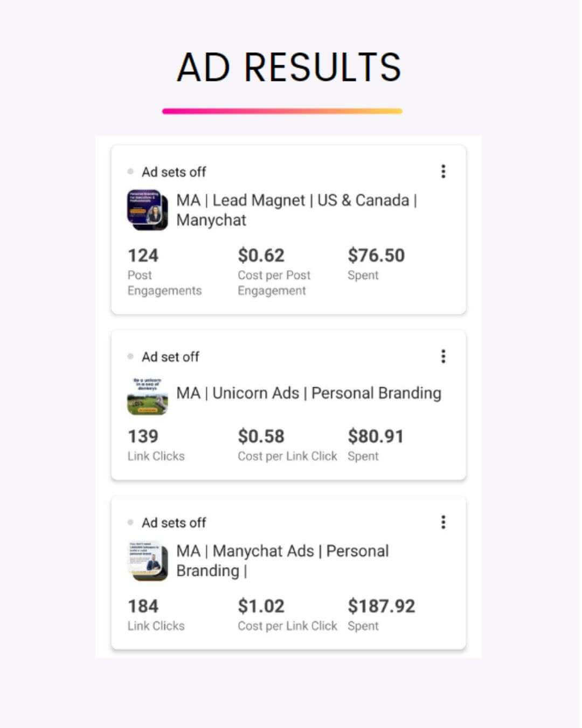Click 'Ad sets off' label on Lead Magnet card
Image resolution: width=582 pixels, height=728 pixels.
(174, 172)
